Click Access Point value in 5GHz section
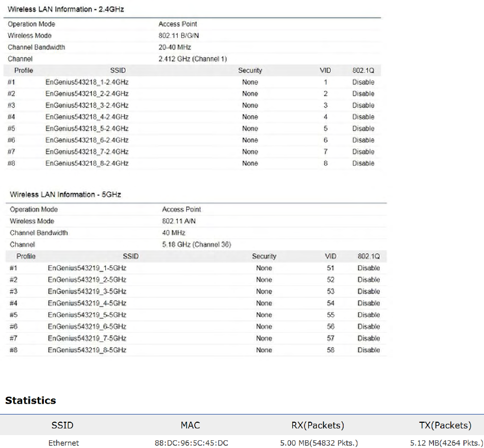The width and height of the screenshot is (484, 448). click(181, 209)
